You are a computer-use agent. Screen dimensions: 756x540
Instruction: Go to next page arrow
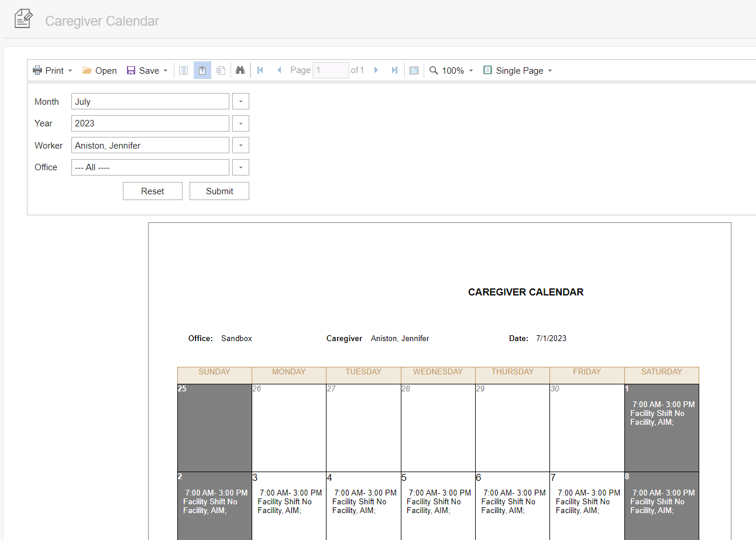376,70
